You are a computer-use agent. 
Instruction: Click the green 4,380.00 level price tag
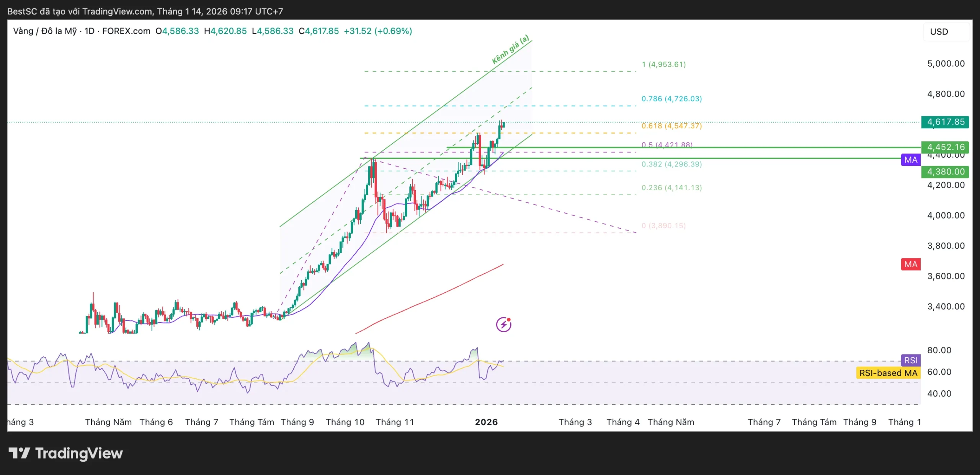[945, 171]
